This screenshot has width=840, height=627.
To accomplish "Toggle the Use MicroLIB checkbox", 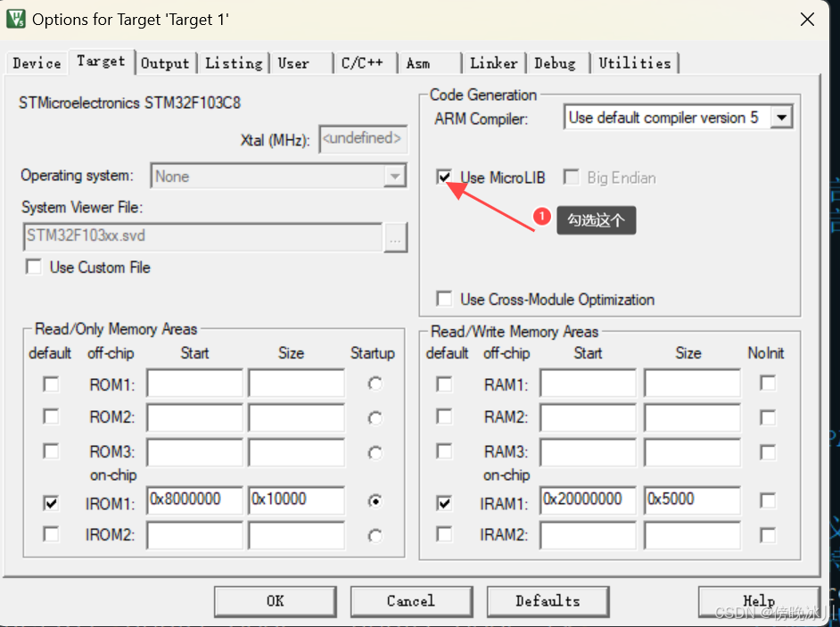I will tap(444, 177).
